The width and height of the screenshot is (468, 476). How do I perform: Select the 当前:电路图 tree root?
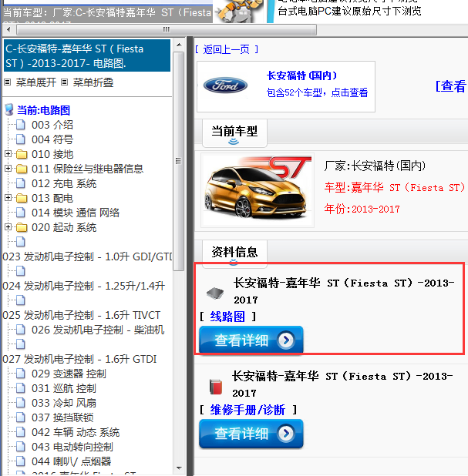(x=43, y=110)
